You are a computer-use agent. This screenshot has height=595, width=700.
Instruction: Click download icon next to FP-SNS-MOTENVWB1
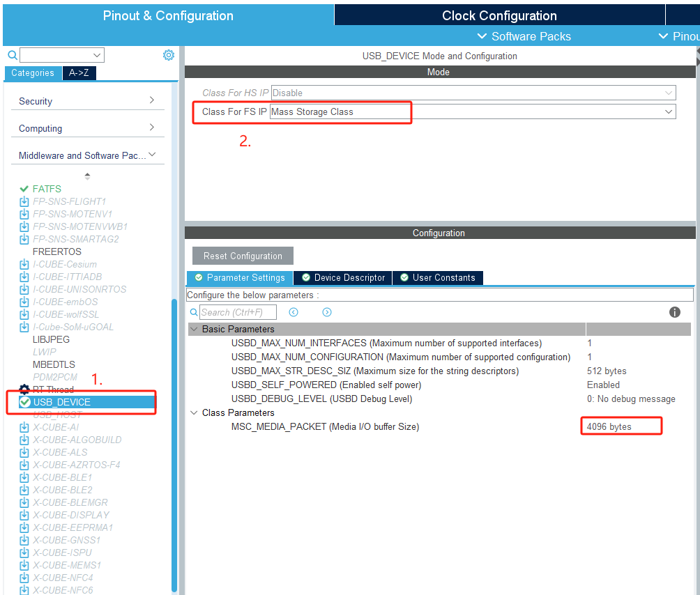tap(24, 226)
